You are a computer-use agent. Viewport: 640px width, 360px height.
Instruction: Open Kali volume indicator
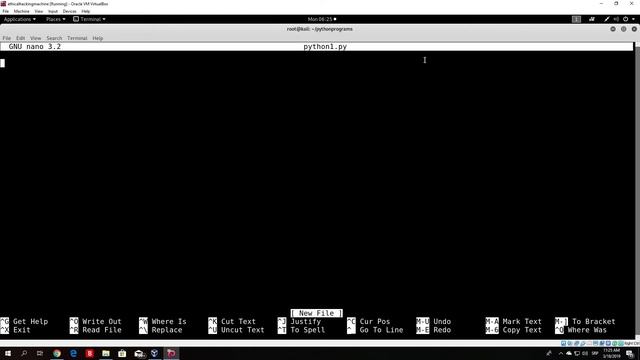[x=616, y=19]
